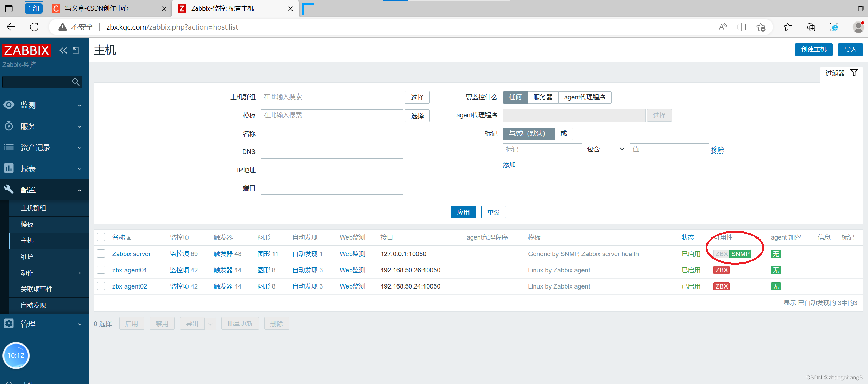Click the Edge sidebar browser icon
This screenshot has width=868, height=384.
tap(834, 27)
